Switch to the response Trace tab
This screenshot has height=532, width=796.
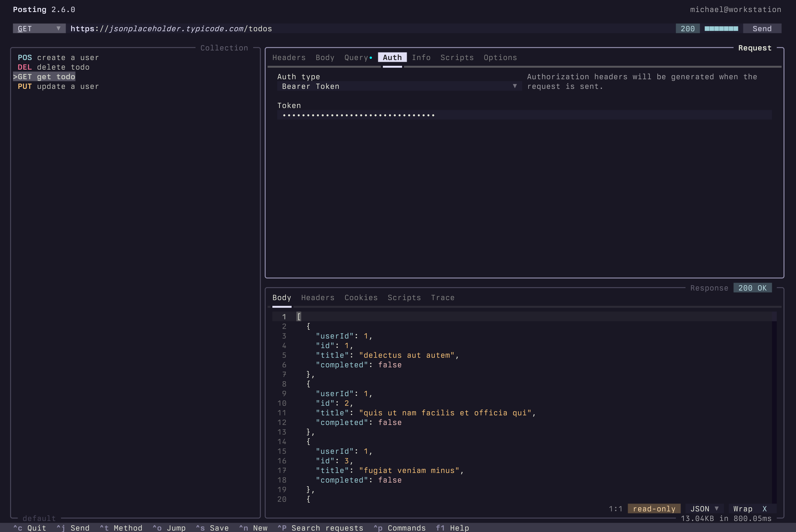coord(443,297)
